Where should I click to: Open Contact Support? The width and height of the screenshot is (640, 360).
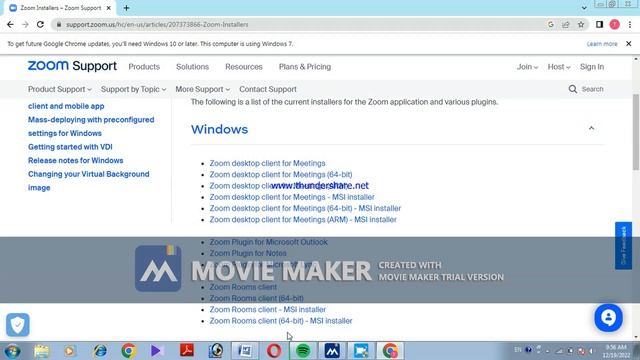tap(268, 89)
